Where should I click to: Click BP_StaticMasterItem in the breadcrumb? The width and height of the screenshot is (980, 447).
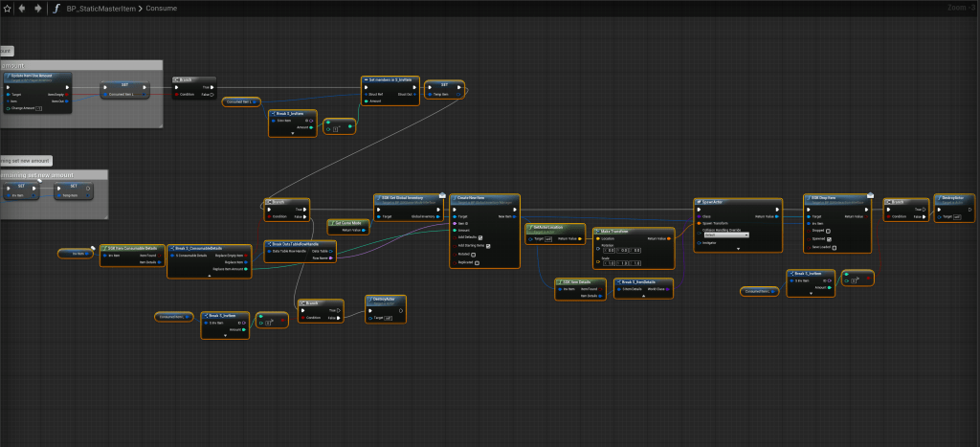pyautogui.click(x=100, y=8)
